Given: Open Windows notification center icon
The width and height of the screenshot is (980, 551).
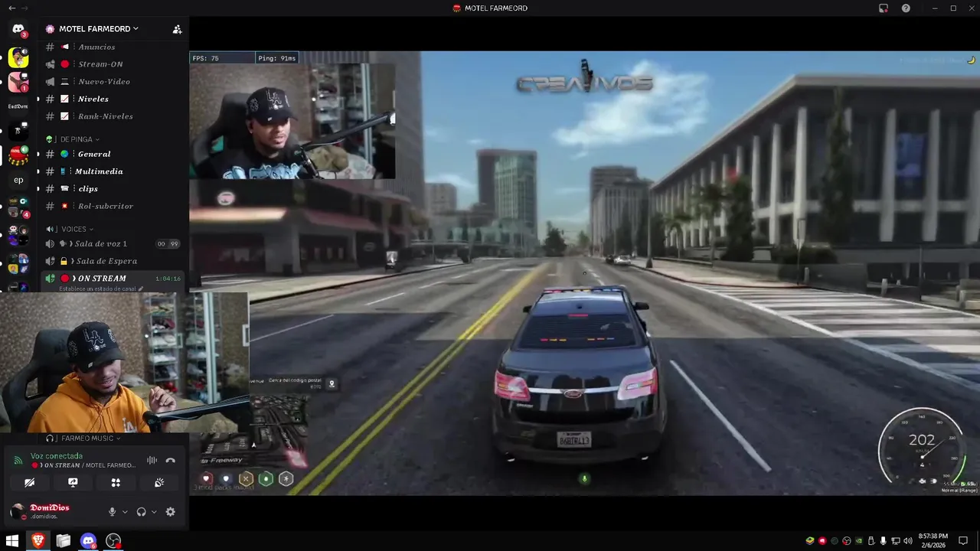Looking at the screenshot, I should (964, 541).
